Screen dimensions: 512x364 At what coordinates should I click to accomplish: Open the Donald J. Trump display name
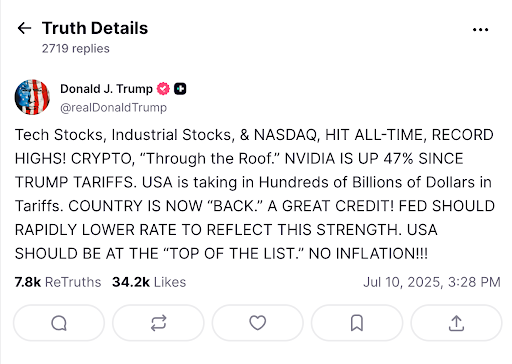click(x=106, y=89)
